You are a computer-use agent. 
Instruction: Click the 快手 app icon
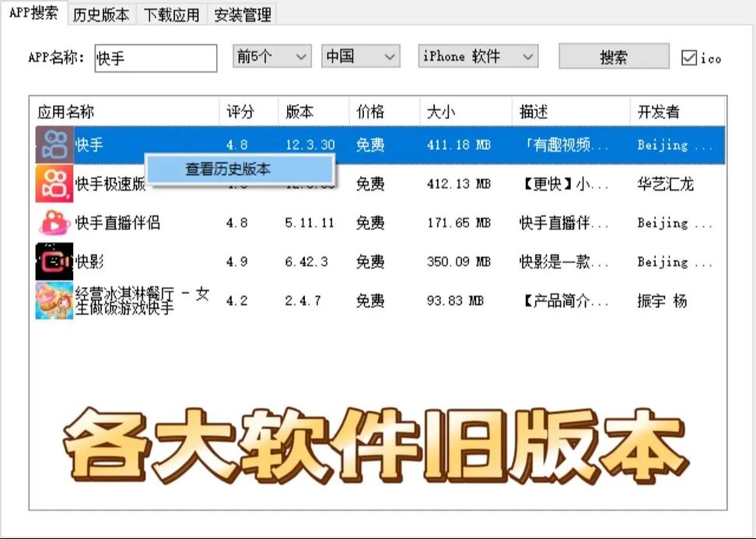(54, 145)
